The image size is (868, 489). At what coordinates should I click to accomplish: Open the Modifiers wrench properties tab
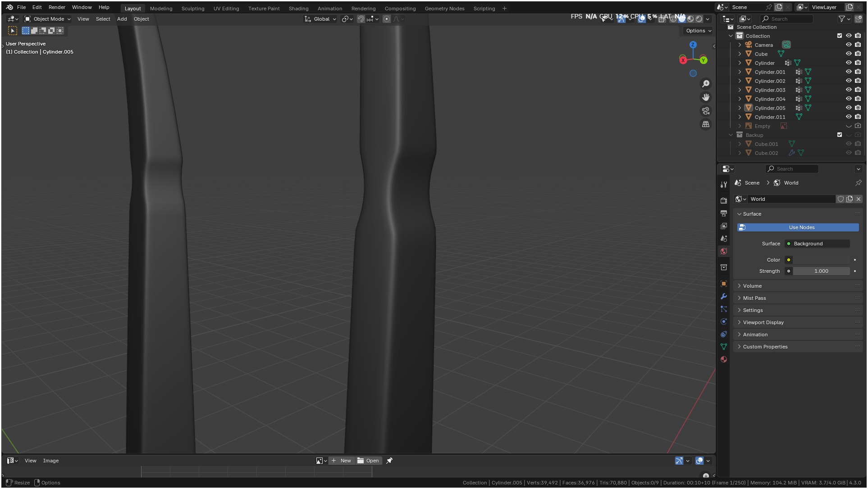[x=724, y=296]
